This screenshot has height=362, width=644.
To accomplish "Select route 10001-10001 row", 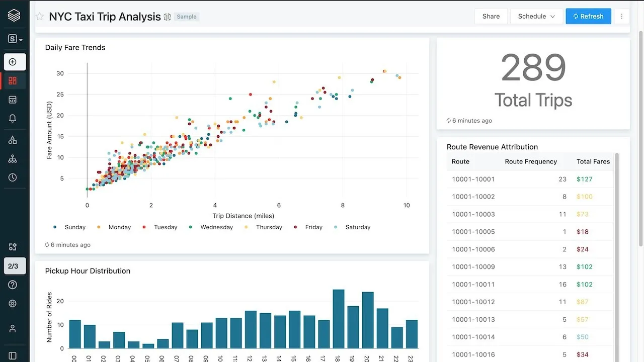I will coord(530,179).
